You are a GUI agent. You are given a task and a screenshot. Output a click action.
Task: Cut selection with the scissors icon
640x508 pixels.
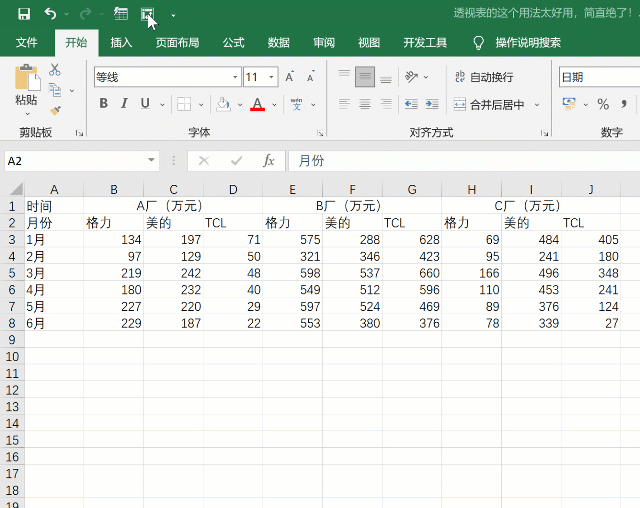(54, 70)
